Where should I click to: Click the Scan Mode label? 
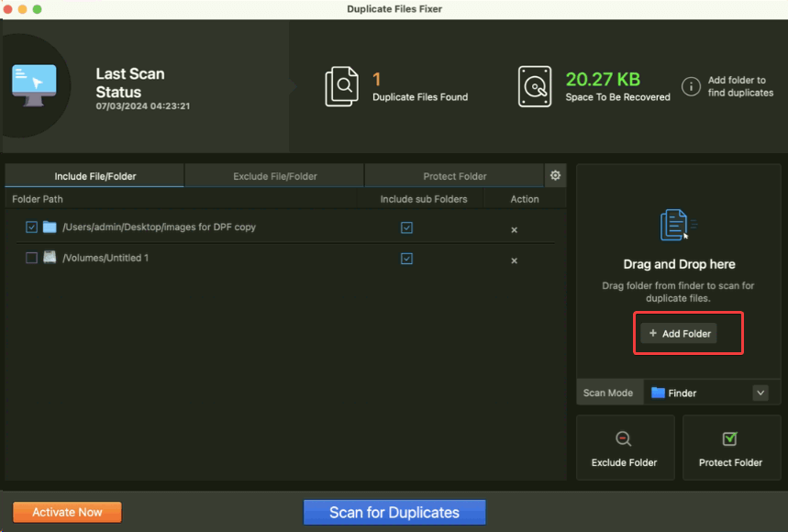coord(607,393)
